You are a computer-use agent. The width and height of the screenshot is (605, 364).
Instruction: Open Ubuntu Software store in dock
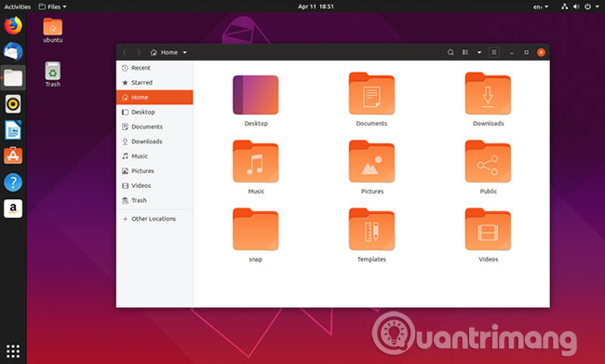coord(13,156)
